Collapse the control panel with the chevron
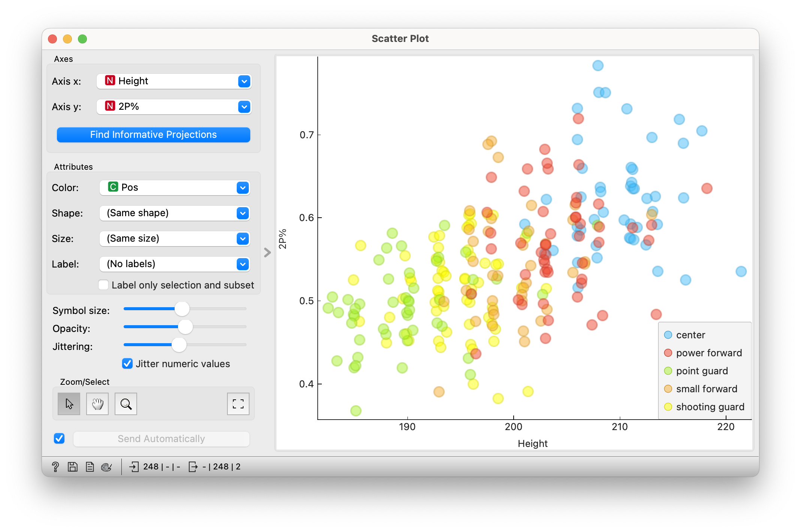801x532 pixels. (x=267, y=253)
